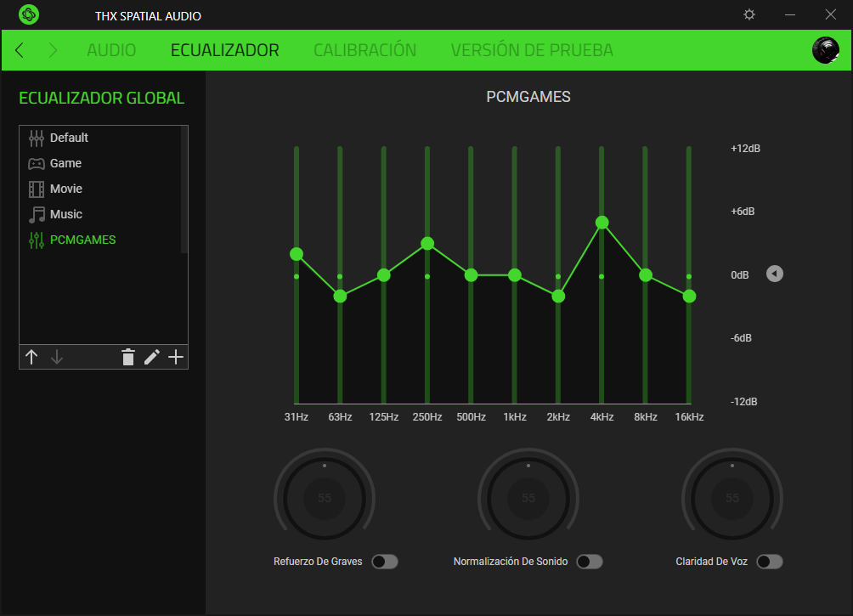Click the 250Hz band slider handle

[427, 243]
